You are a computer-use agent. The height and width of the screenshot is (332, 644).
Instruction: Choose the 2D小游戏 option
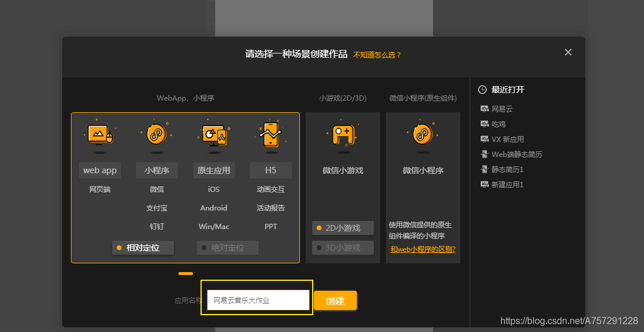pyautogui.click(x=343, y=228)
